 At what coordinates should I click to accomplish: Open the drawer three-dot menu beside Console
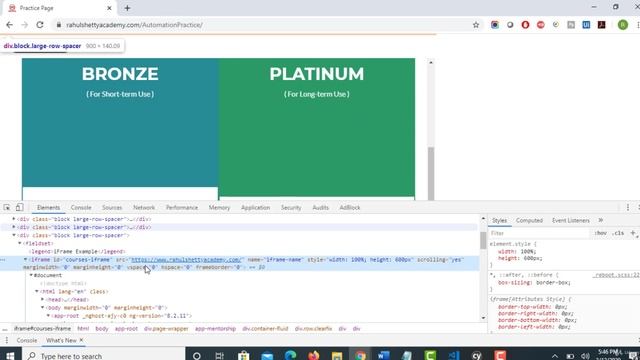pos(7,340)
